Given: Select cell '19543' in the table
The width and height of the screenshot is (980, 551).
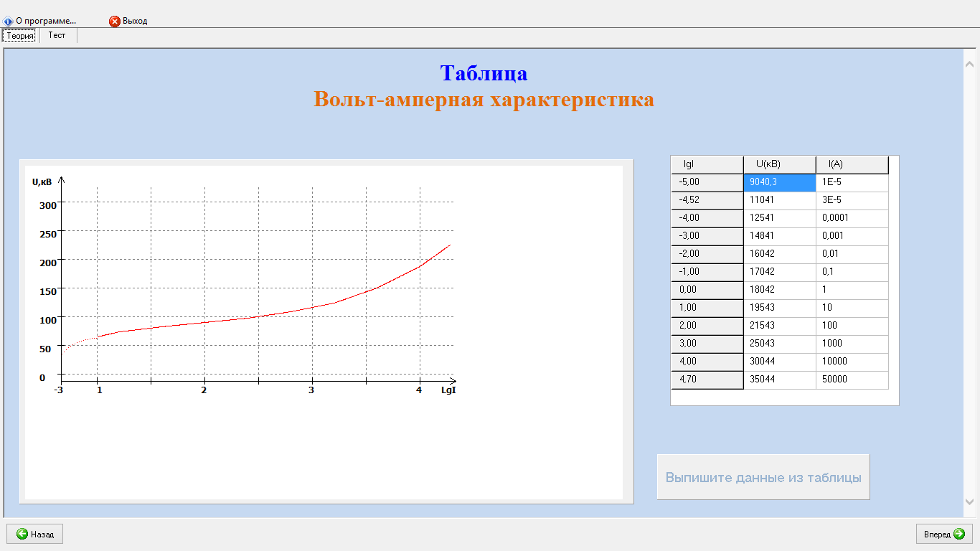Looking at the screenshot, I should point(780,309).
